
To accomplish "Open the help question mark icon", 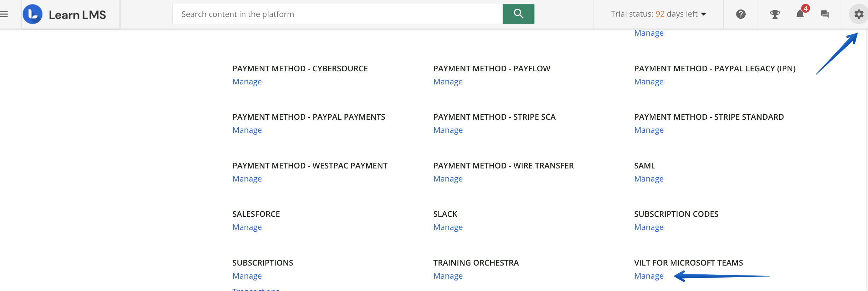I will click(x=741, y=14).
